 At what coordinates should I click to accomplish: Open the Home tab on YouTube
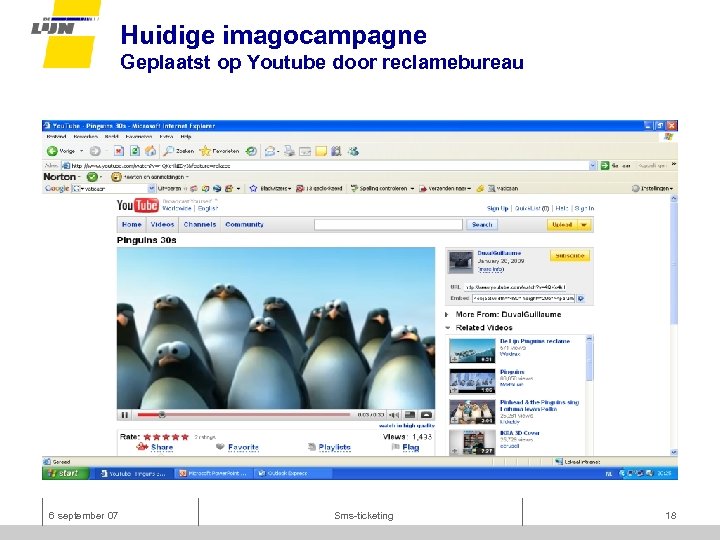[132, 225]
